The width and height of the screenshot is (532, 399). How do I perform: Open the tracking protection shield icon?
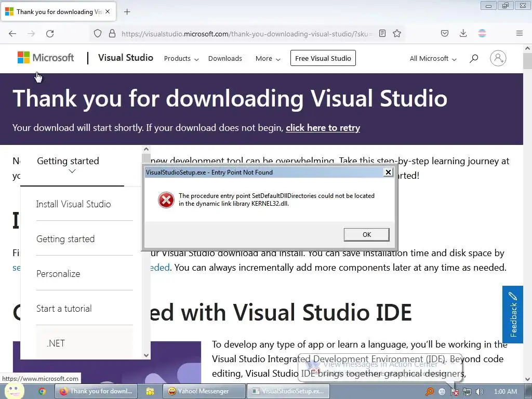pos(98,34)
